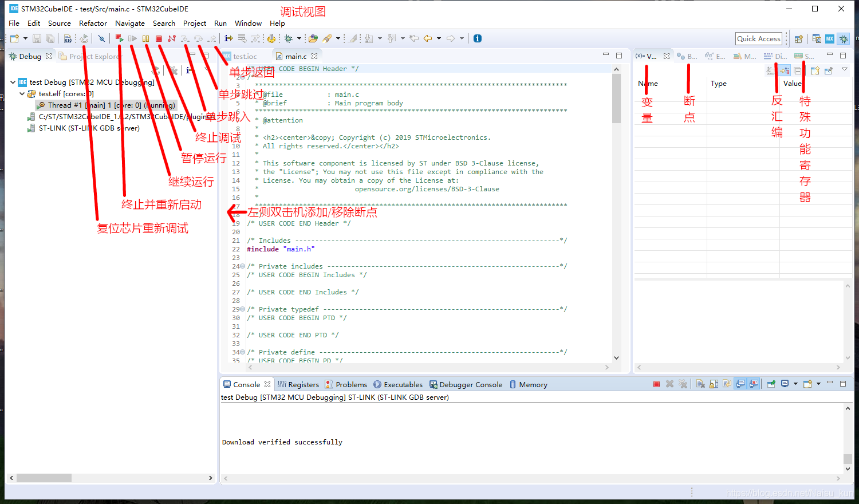This screenshot has width=859, height=504.
Task: Open the Refactor menu
Action: [x=93, y=23]
